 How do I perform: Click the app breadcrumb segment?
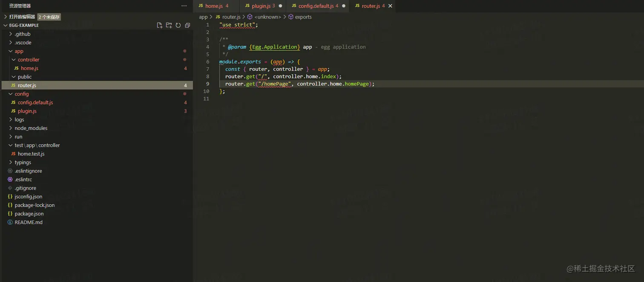pos(203,17)
